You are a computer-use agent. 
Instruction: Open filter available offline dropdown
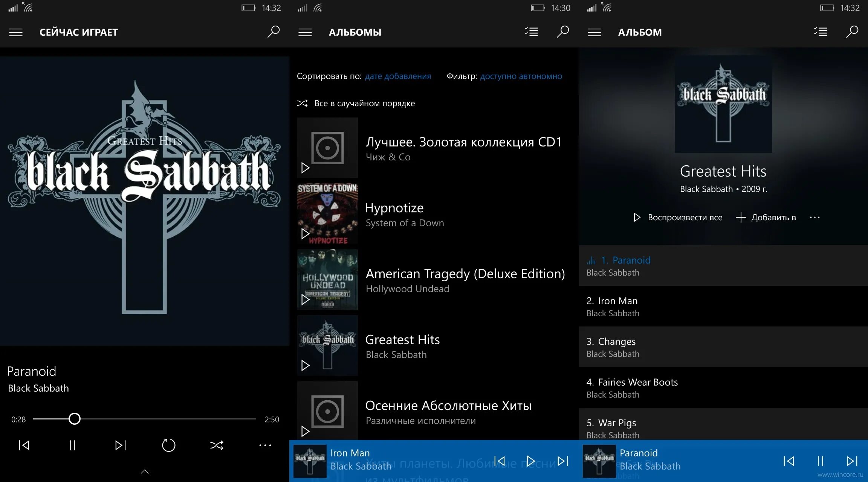(x=521, y=76)
